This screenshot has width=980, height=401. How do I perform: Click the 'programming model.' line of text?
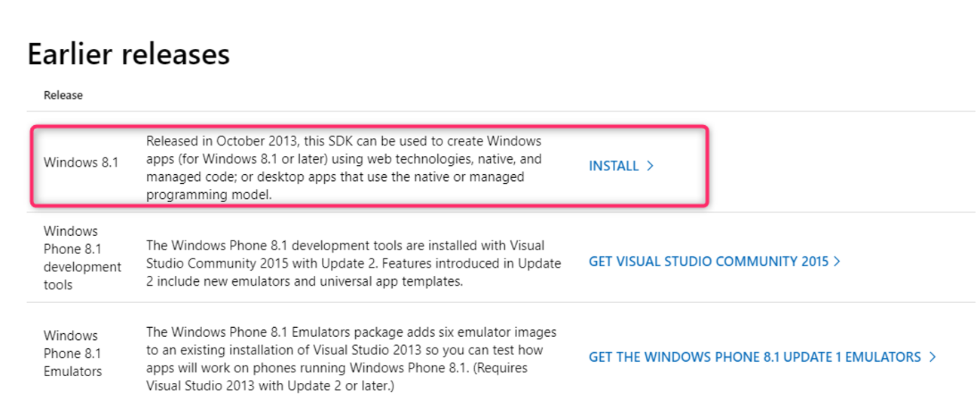(209, 194)
